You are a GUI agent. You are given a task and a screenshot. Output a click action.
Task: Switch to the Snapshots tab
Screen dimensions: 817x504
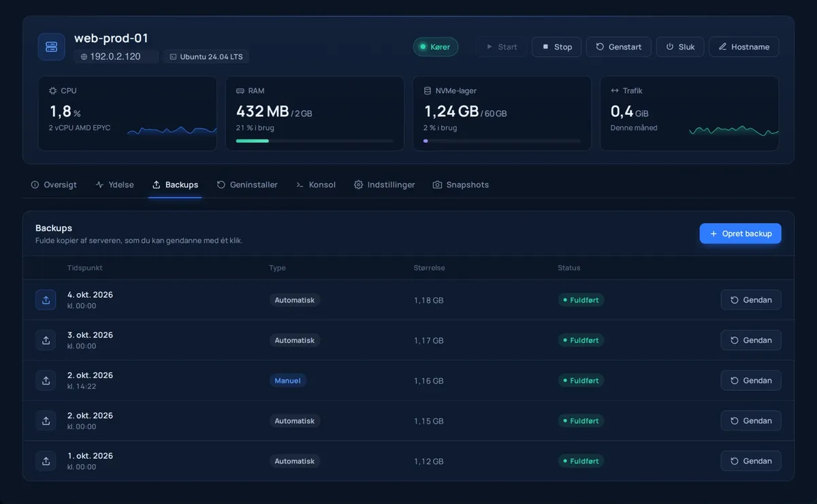click(x=461, y=185)
